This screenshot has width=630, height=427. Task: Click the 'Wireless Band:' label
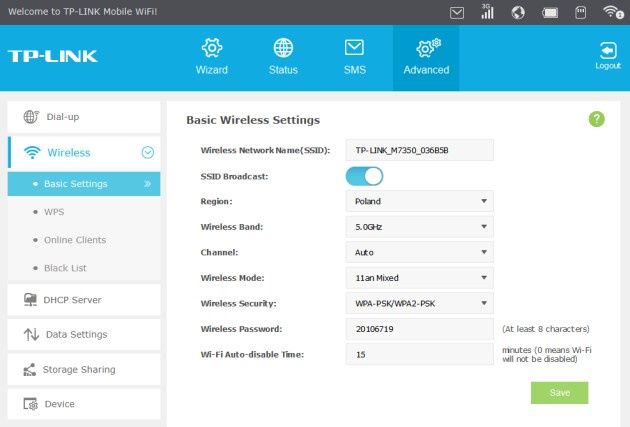tap(232, 227)
